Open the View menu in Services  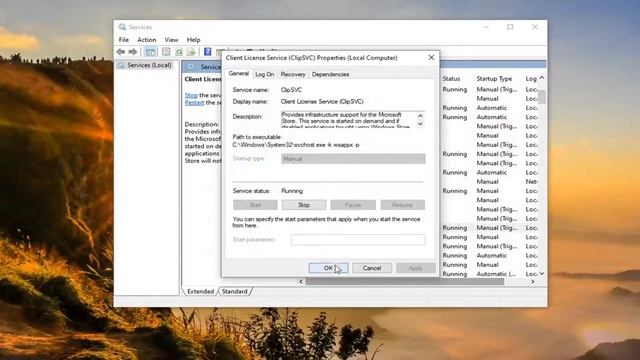click(x=171, y=40)
